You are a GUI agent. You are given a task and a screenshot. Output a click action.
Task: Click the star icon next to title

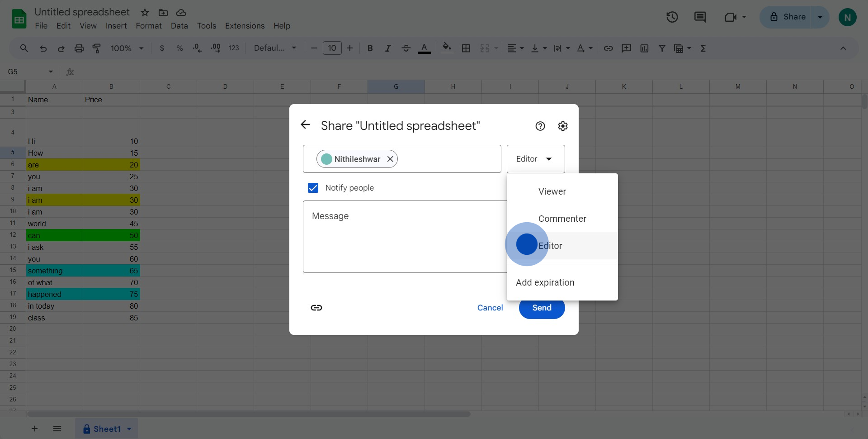coord(145,12)
